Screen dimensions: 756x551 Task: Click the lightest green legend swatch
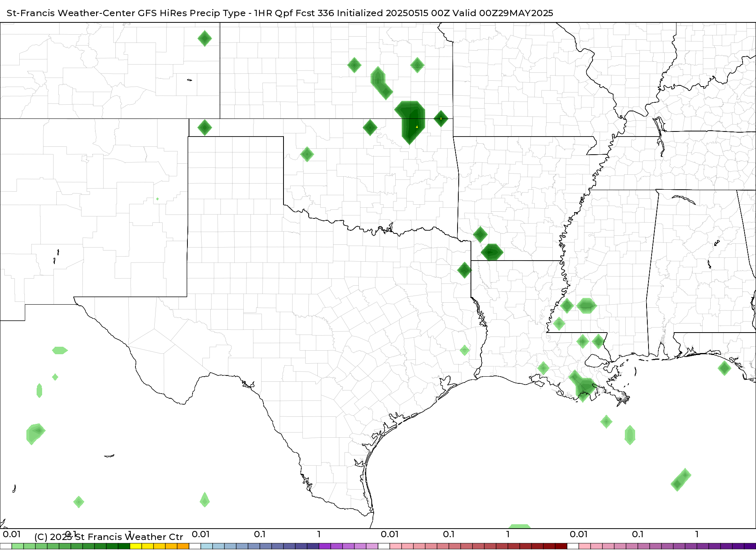[x=18, y=546]
